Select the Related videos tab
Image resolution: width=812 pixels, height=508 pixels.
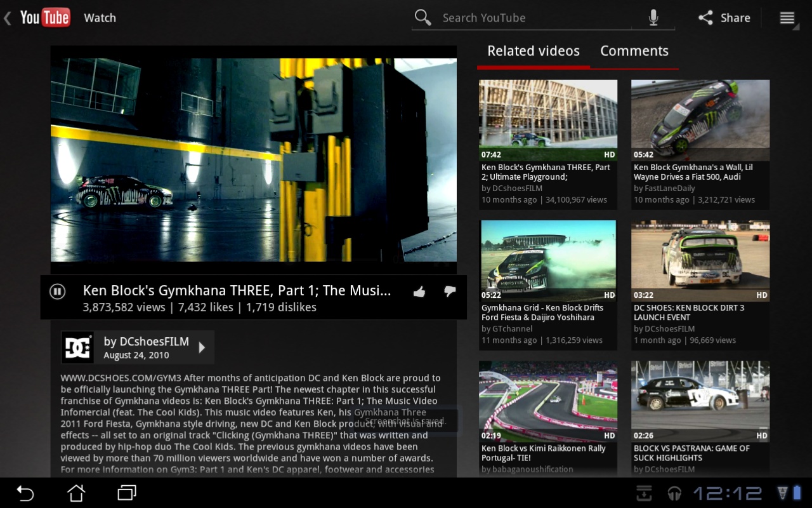[534, 51]
